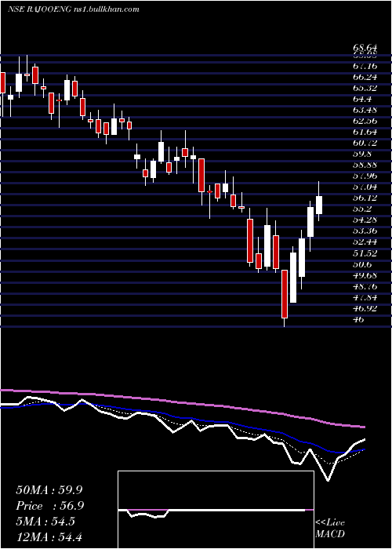Click the 65.32 price axis label
Screen dimensions: 392x549
[x=365, y=88]
